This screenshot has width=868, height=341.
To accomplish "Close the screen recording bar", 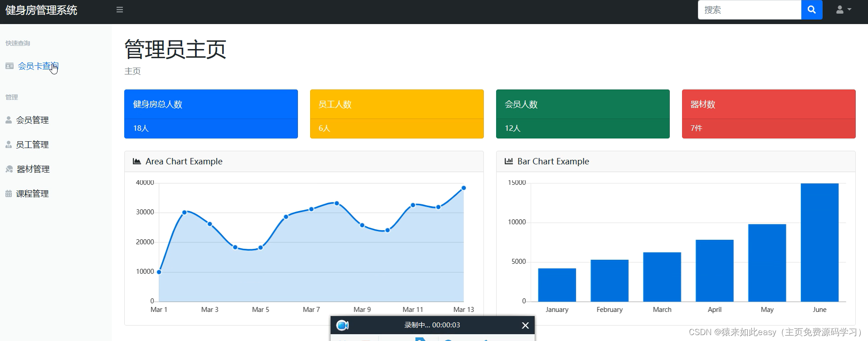I will point(525,325).
